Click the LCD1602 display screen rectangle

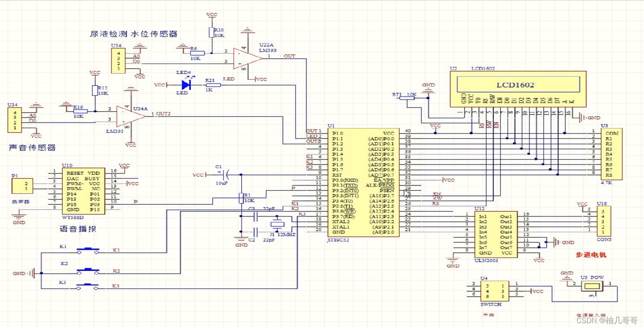(x=518, y=85)
